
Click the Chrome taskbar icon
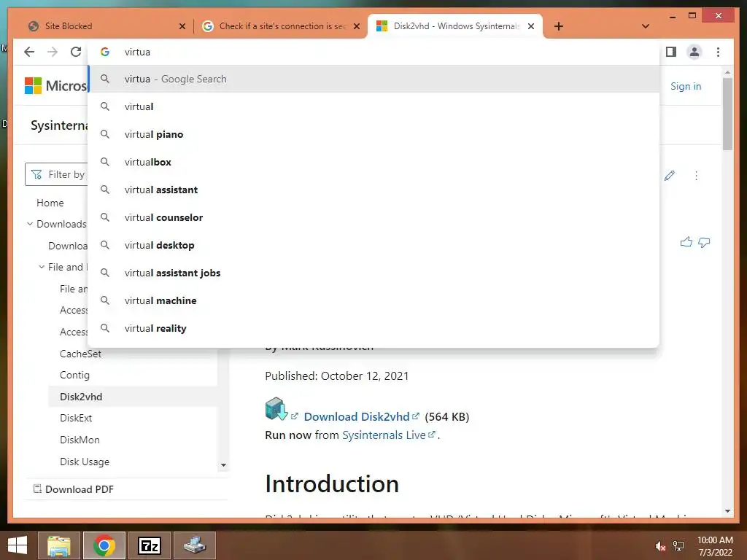[x=104, y=545]
